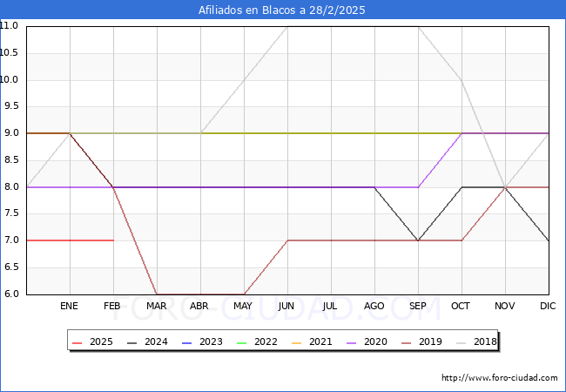
Task: Click the 7.0 y-axis value
Action: point(11,240)
